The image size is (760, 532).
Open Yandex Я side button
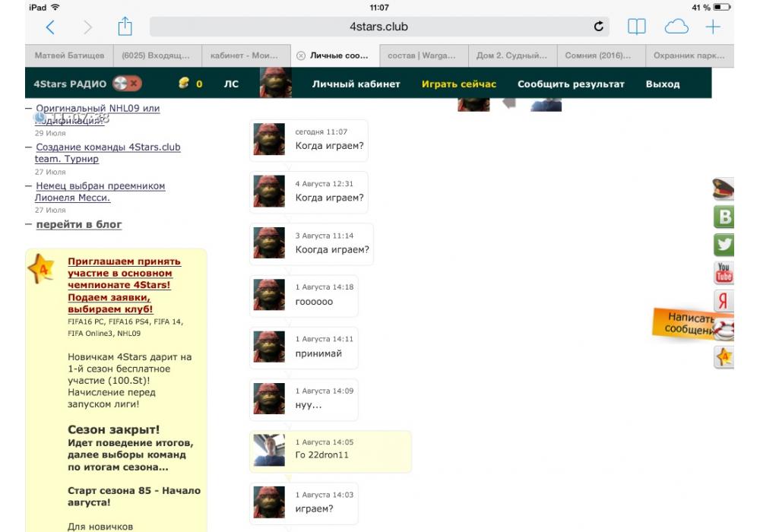click(x=724, y=301)
